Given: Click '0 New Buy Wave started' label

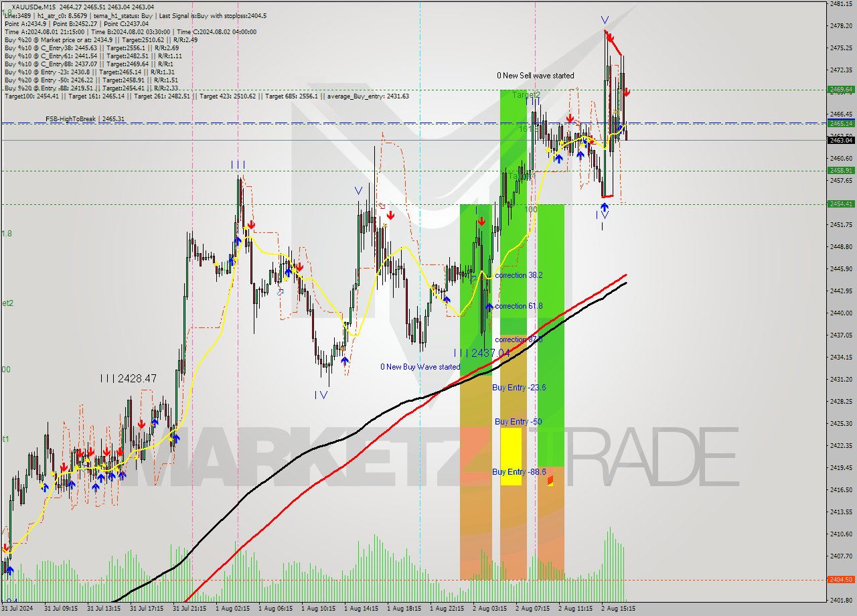Looking at the screenshot, I should pos(420,367).
